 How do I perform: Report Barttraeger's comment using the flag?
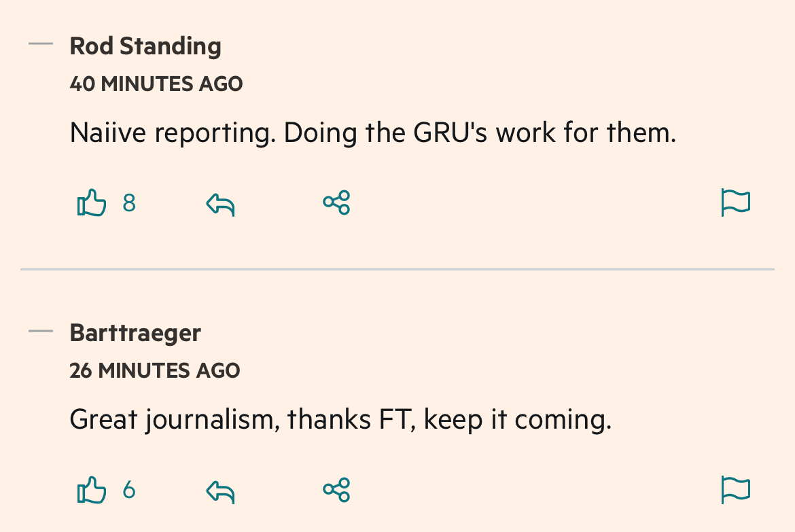coord(735,490)
